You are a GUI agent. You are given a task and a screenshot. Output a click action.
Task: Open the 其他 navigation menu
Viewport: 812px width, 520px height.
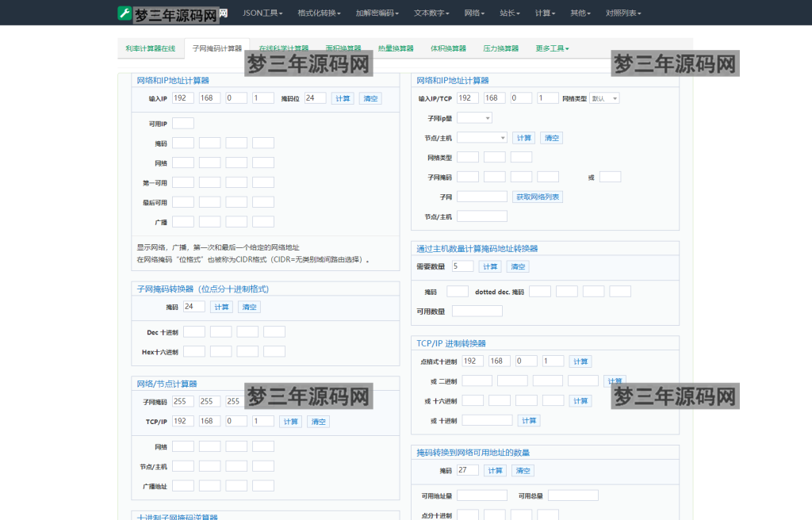pyautogui.click(x=580, y=13)
